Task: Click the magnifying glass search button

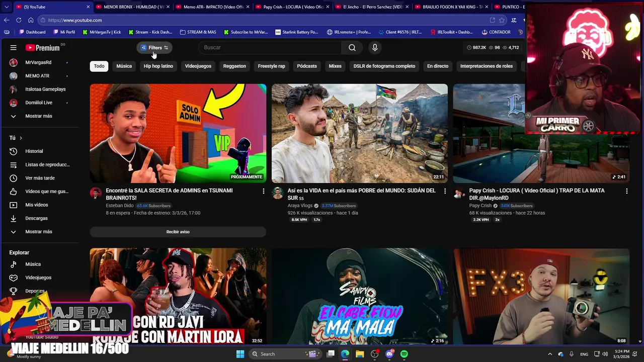Action: (x=352, y=47)
